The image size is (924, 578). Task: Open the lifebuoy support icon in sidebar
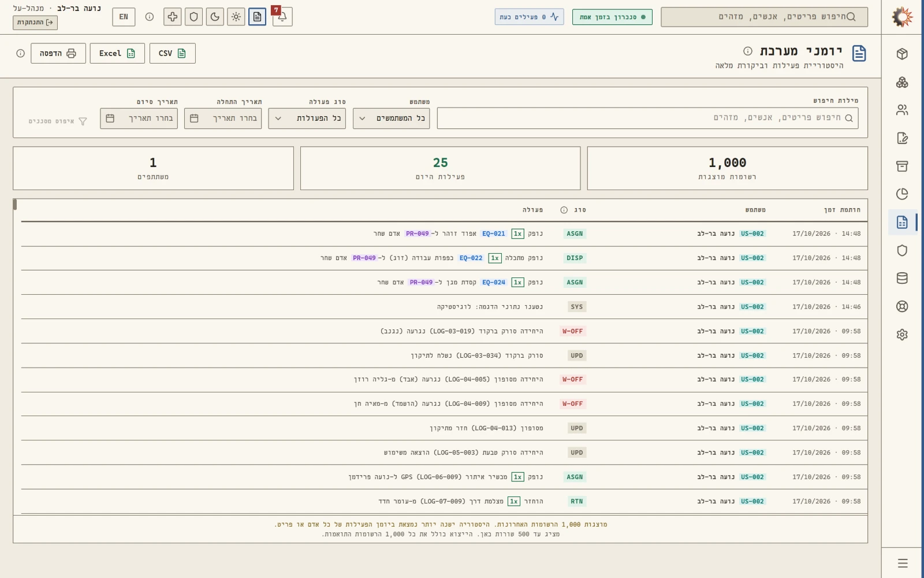[x=902, y=306]
